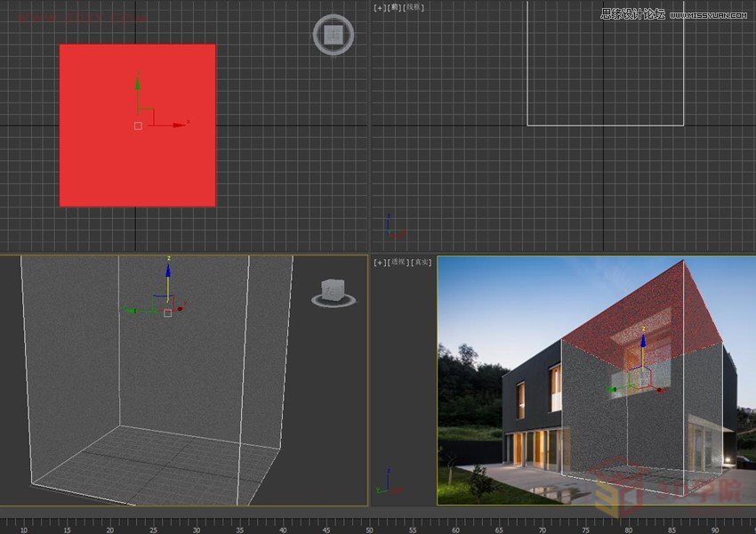Viewport: 756px width, 534px height.
Task: Click the missyuan.com watermark link top-right
Action: tap(707, 14)
